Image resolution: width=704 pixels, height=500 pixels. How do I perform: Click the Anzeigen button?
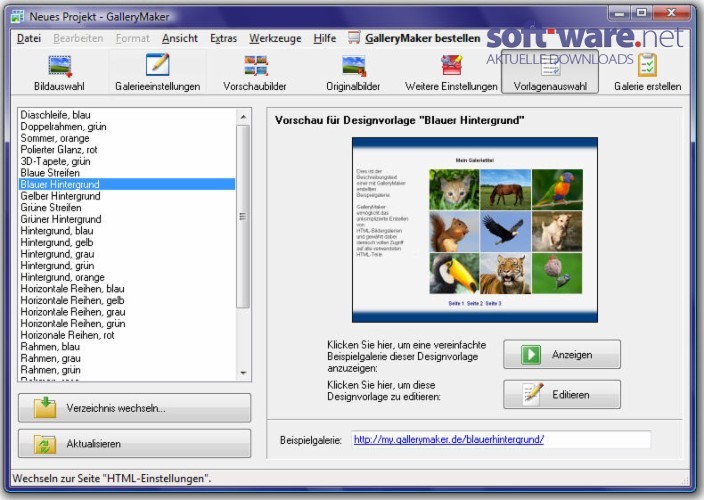click(x=562, y=355)
